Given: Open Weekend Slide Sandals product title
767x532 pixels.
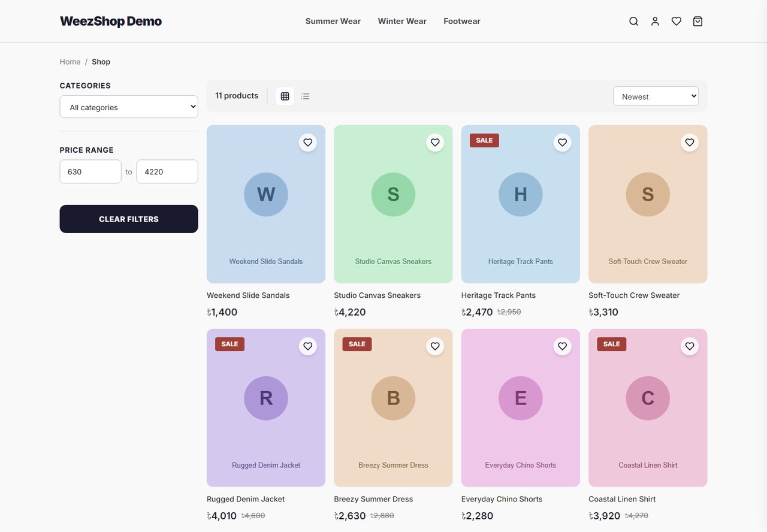Looking at the screenshot, I should (248, 295).
